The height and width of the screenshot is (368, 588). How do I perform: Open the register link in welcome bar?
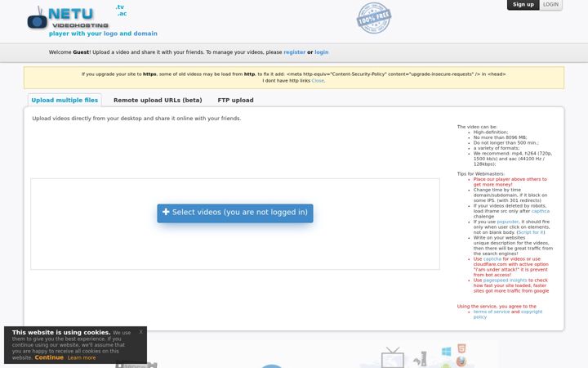(294, 52)
